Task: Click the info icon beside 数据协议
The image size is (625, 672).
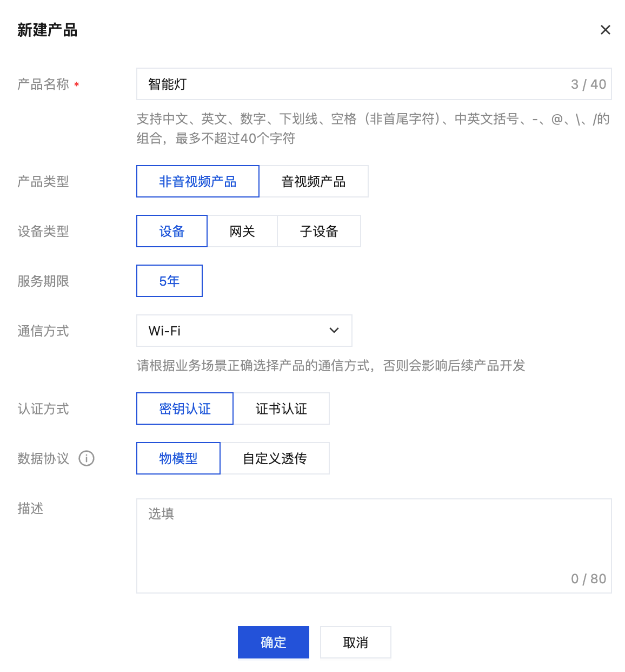Action: (87, 458)
